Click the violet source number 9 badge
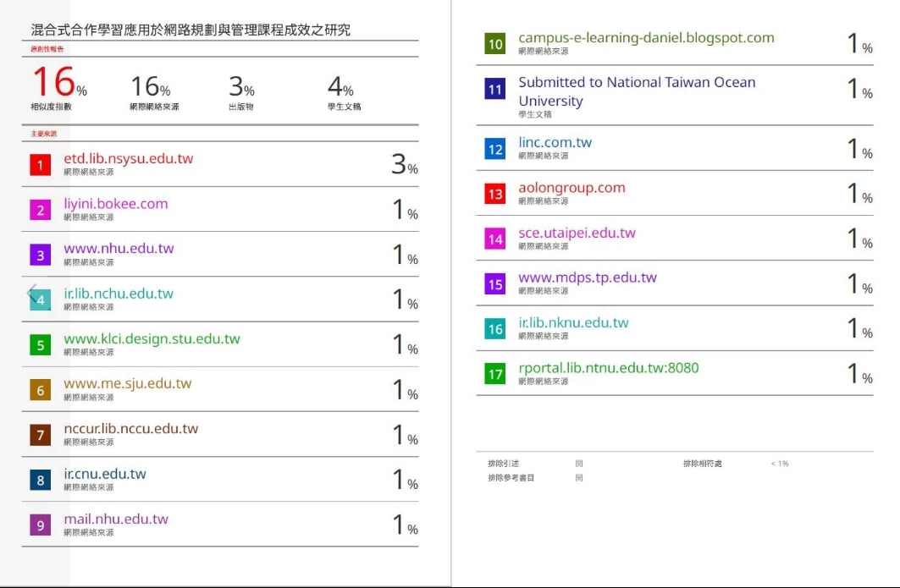The width and height of the screenshot is (900, 588). (x=40, y=525)
